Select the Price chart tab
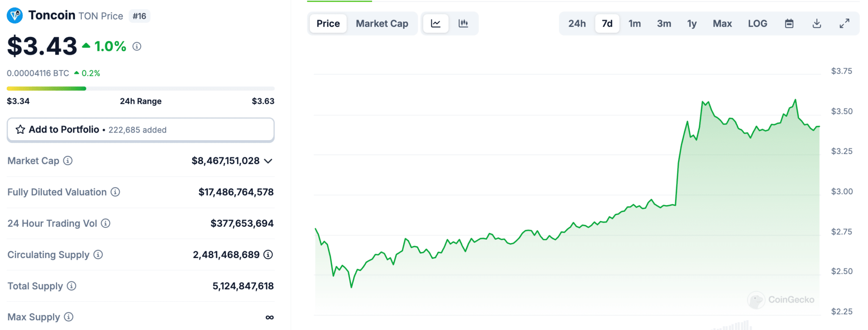This screenshot has height=330, width=868. [x=328, y=24]
